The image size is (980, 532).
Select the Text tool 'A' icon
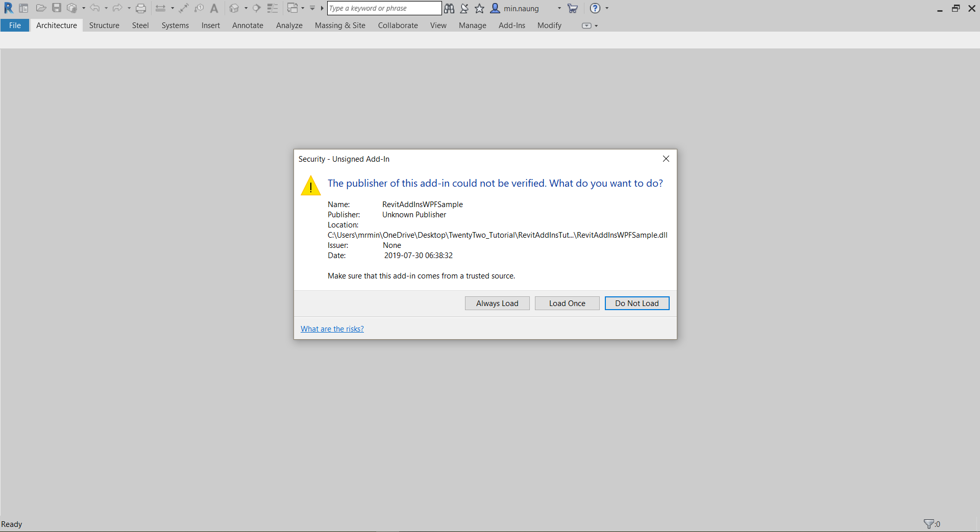tap(214, 8)
